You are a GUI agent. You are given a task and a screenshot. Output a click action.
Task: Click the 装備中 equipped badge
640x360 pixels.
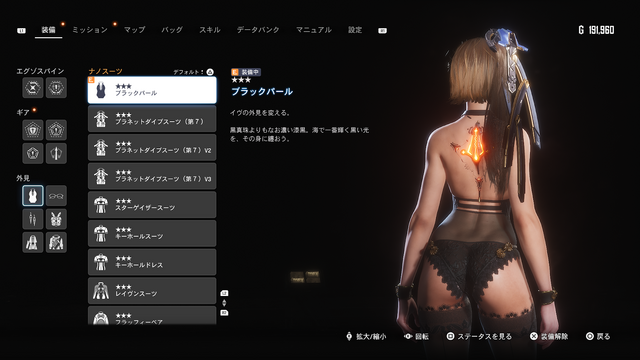click(x=246, y=72)
